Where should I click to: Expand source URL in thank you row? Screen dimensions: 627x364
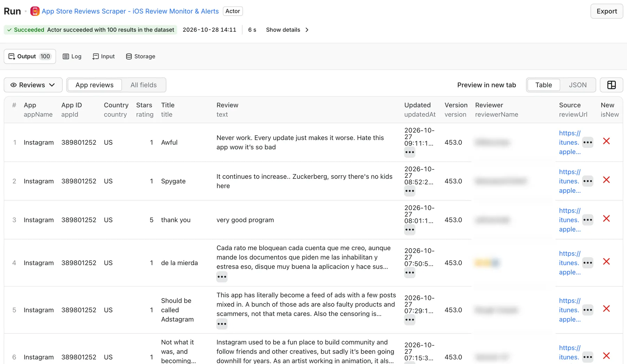click(x=588, y=220)
